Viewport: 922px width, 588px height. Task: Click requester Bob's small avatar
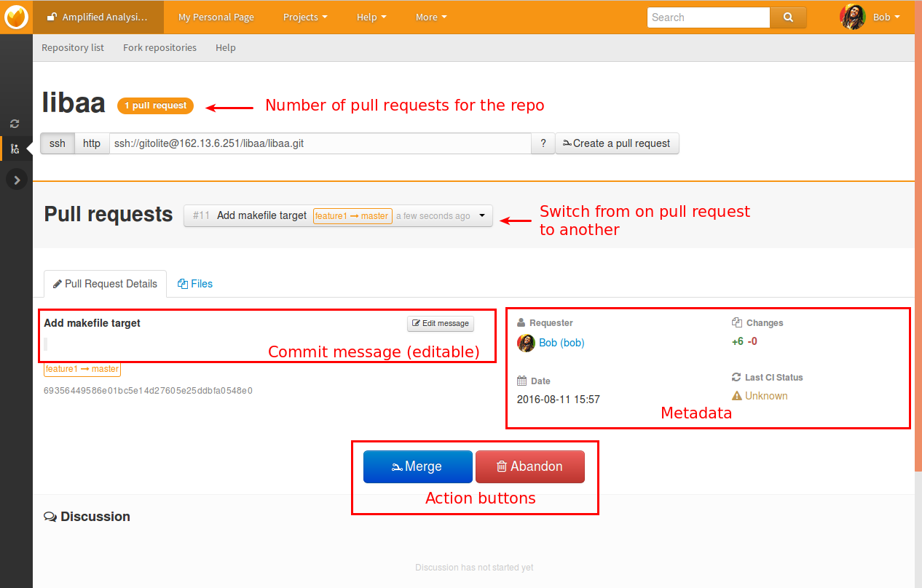(526, 343)
